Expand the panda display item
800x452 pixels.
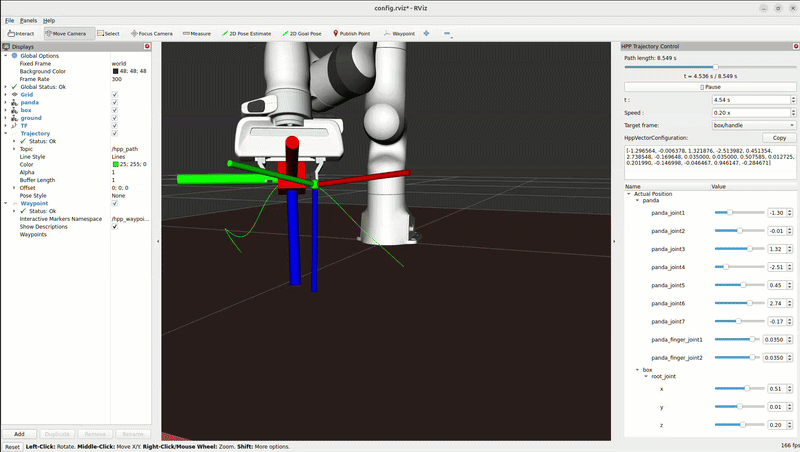click(x=6, y=103)
